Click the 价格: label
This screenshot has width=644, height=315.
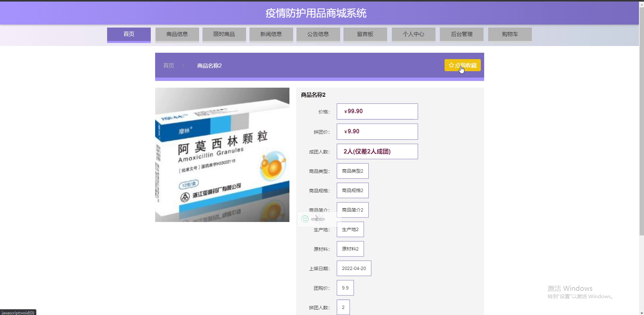coord(324,112)
